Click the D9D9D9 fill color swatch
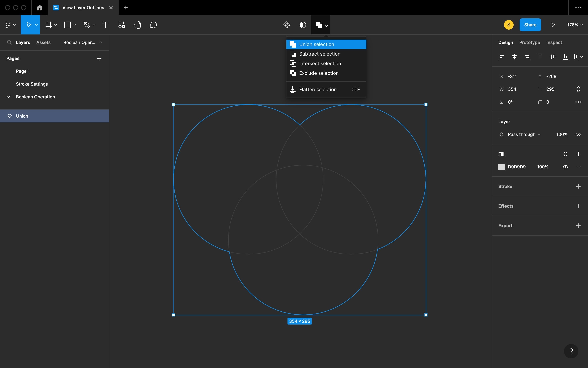 501,167
